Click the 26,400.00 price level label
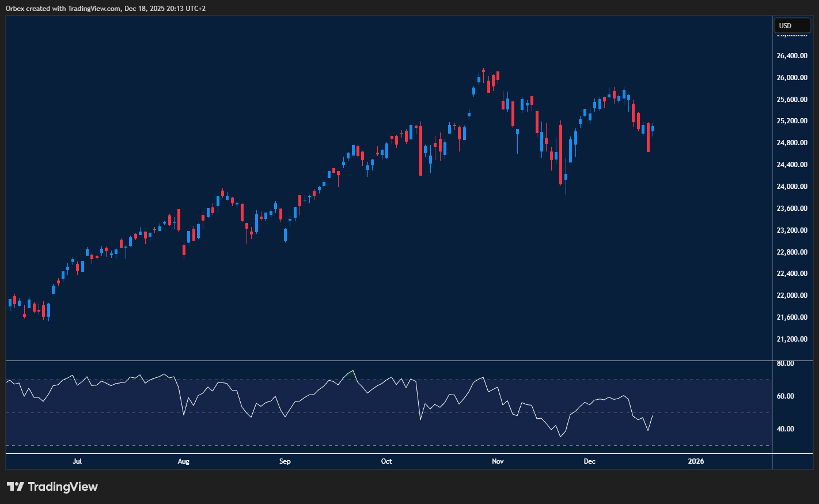 [x=791, y=55]
